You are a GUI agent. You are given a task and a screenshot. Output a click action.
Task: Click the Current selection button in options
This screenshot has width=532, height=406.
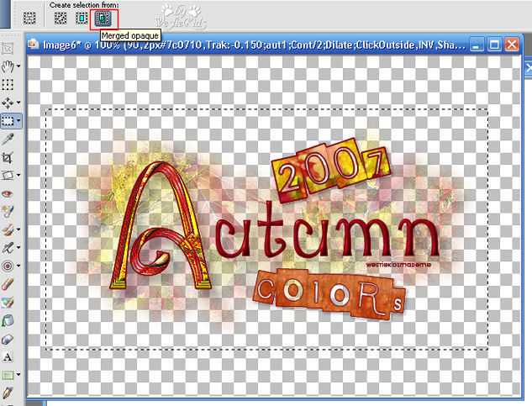coord(61,17)
